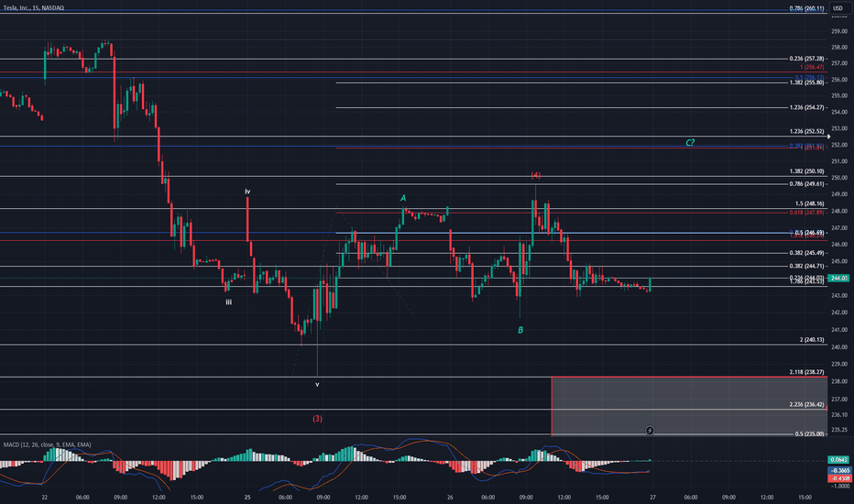The width and height of the screenshot is (854, 504).
Task: Click the 0.382 (244.71) Fibonacci level label
Action: tap(806, 266)
